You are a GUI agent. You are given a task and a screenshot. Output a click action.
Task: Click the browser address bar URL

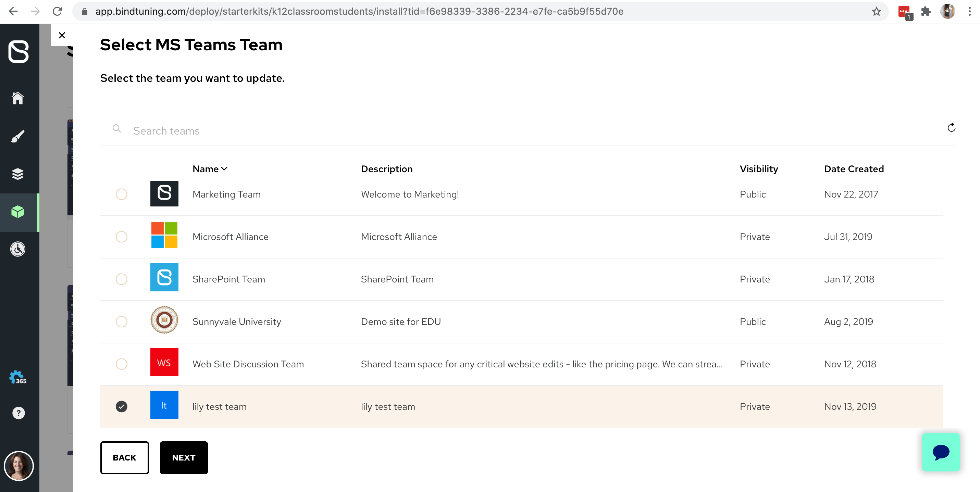tap(359, 11)
